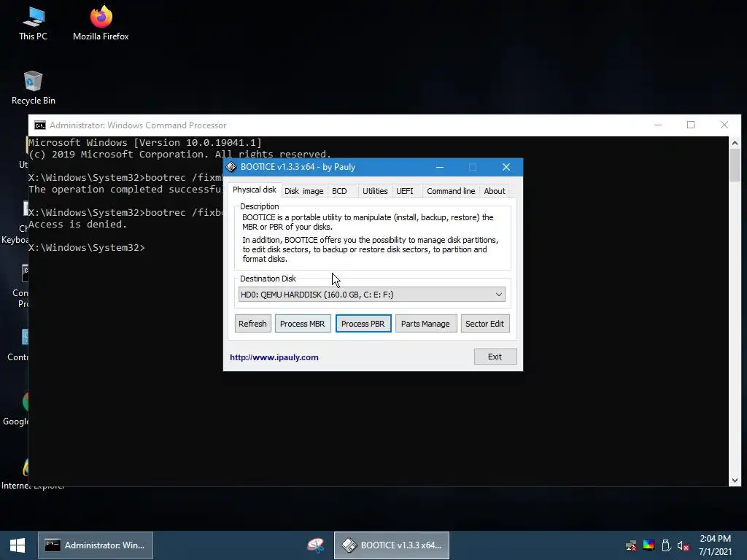Screen dimensions: 747x560
Task: Open the Recycle Bin icon
Action: pyautogui.click(x=34, y=87)
